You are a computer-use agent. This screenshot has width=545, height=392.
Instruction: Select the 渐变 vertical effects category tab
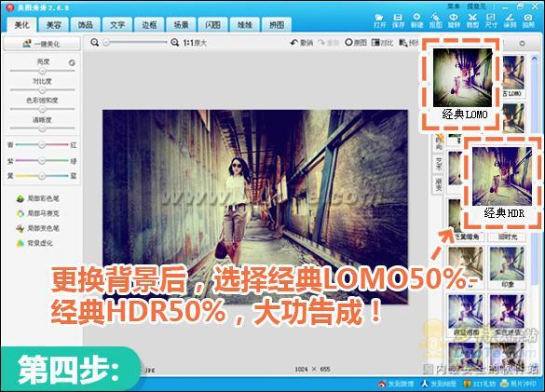(439, 184)
